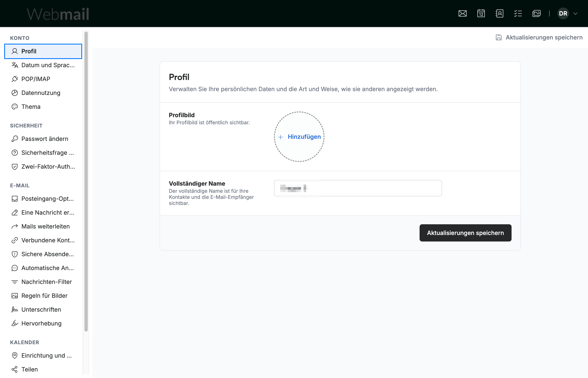Click the Sichere Absende... shield icon
Image resolution: width=588 pixels, height=378 pixels.
pyautogui.click(x=15, y=254)
